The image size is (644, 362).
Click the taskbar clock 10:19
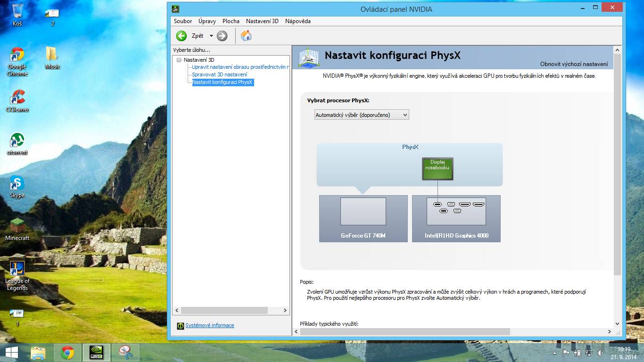tap(623, 349)
